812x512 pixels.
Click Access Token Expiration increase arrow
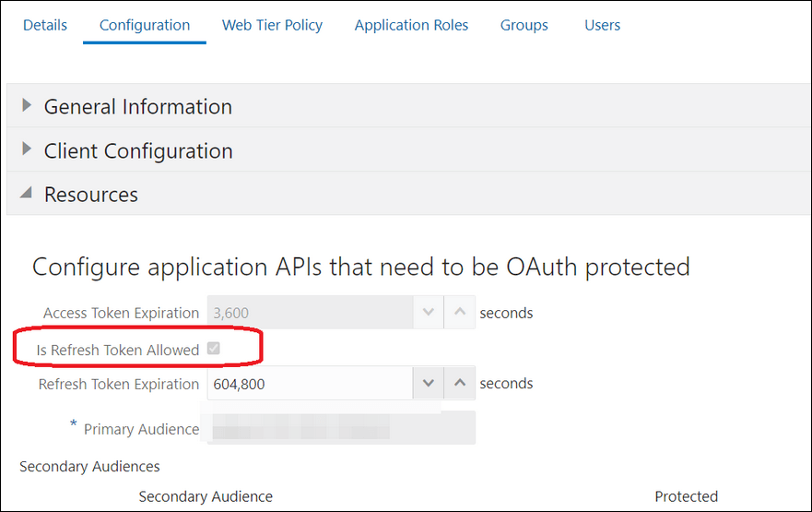coord(460,312)
